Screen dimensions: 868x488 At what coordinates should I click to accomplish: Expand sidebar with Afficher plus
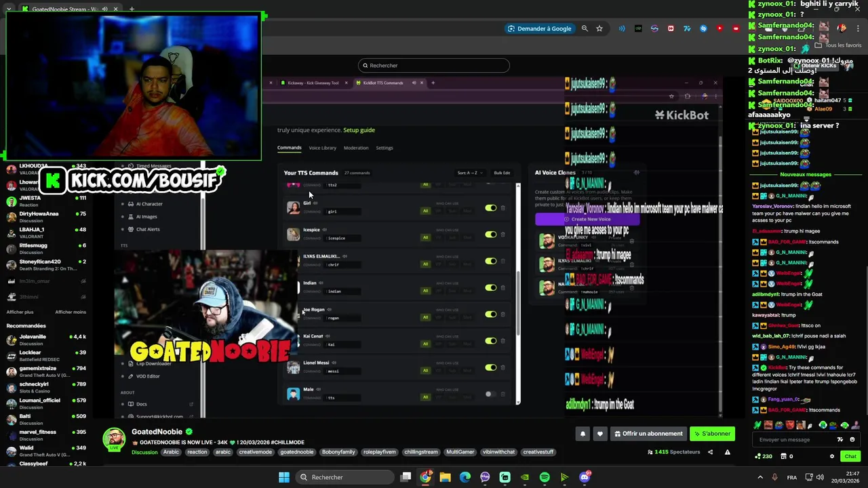coord(20,312)
